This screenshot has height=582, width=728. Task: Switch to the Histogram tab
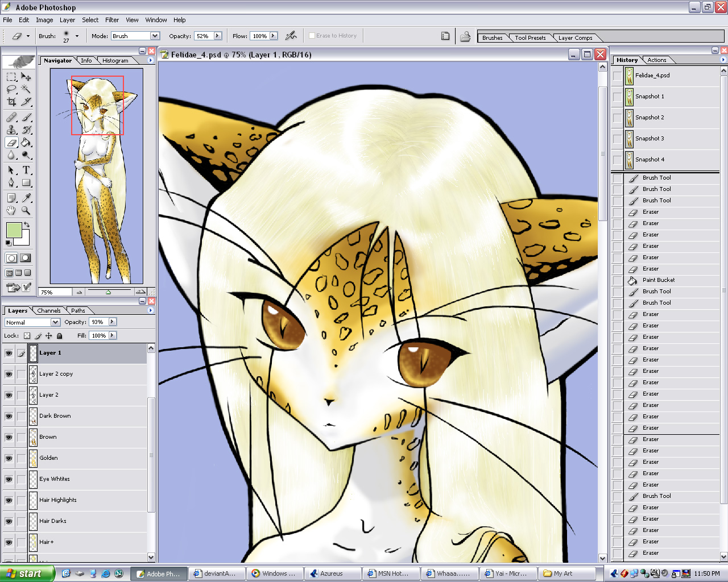[115, 60]
